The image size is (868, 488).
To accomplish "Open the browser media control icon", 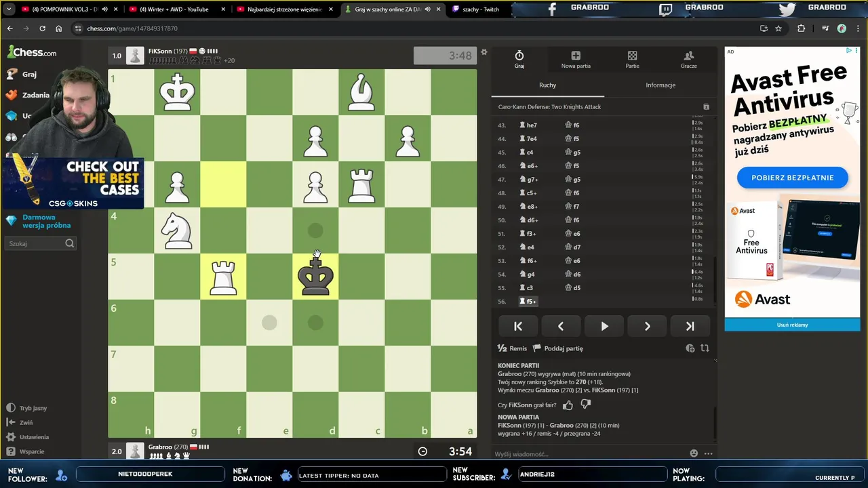I will [825, 28].
